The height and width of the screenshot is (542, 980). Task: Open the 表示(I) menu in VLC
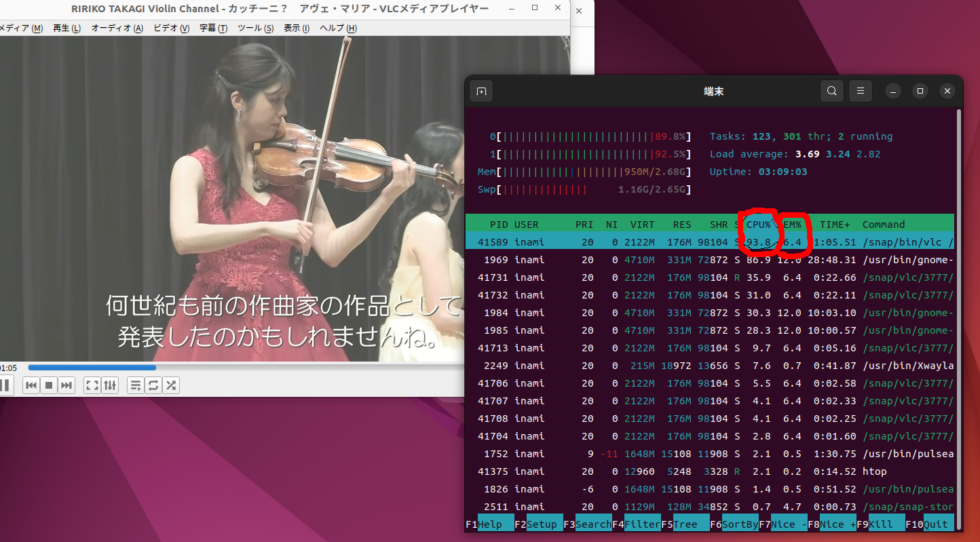[296, 28]
